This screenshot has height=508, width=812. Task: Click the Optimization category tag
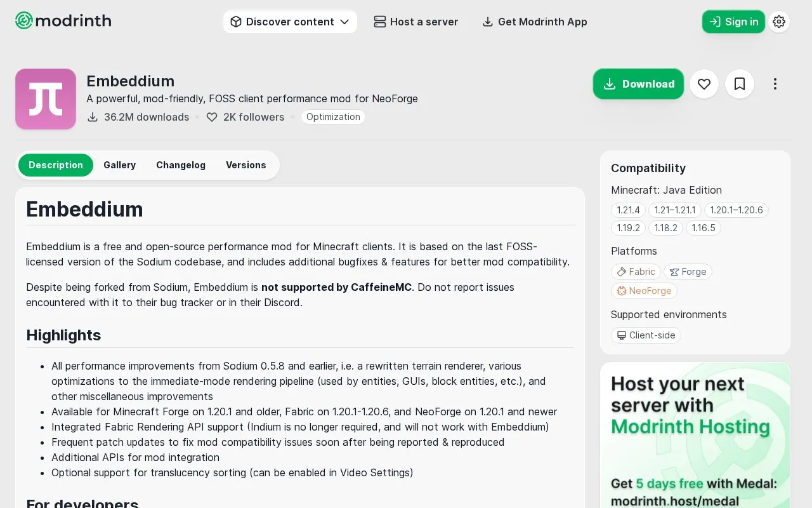(x=333, y=117)
